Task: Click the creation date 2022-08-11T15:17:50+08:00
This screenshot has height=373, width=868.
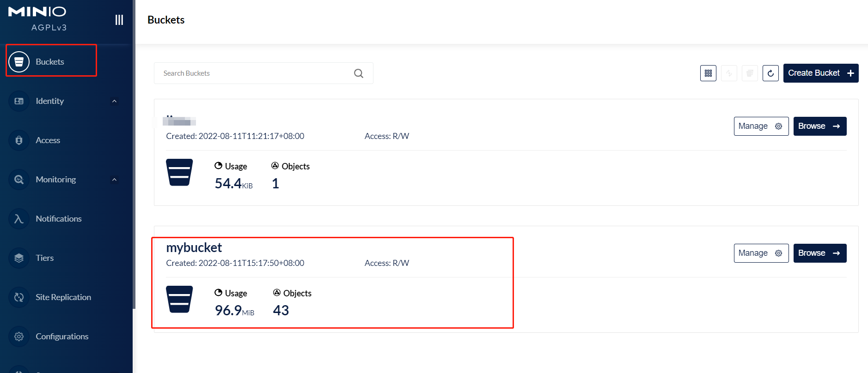Action: coord(251,263)
